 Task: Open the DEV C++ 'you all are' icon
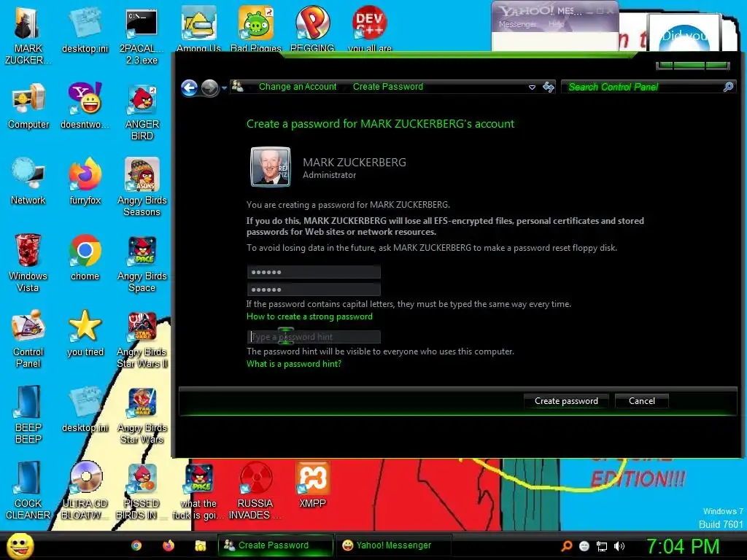tap(370, 29)
